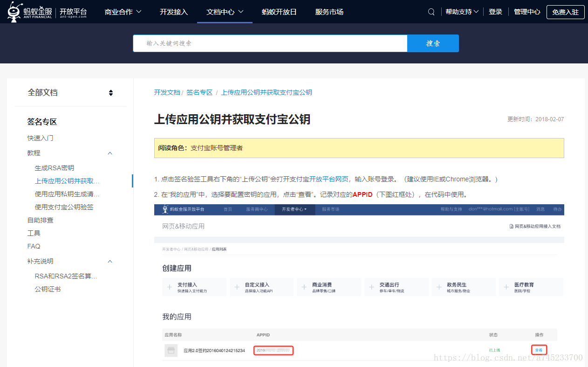The height and width of the screenshot is (367, 588).
Task: Open 蚂蚁开放日 in top navigation
Action: [x=279, y=12]
